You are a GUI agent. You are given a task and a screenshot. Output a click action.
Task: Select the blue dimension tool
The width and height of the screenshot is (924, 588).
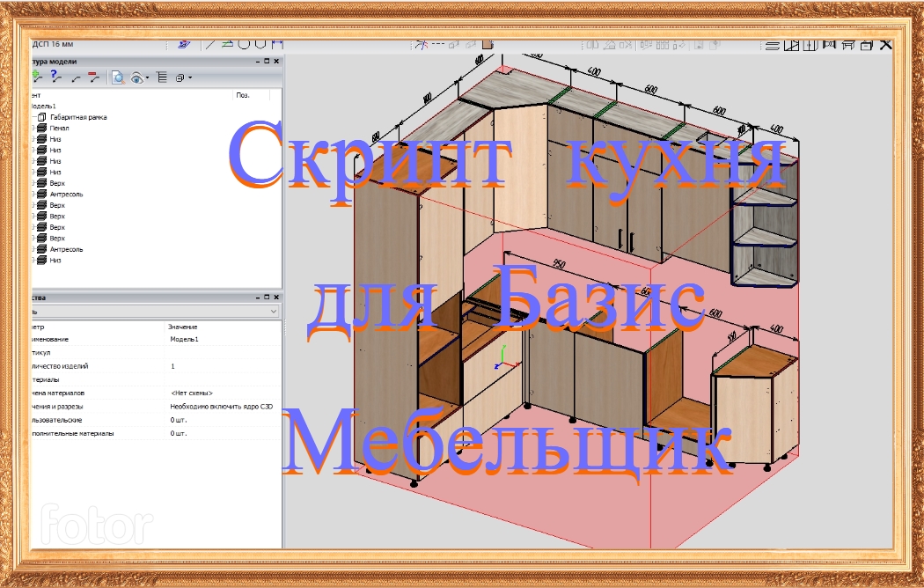(x=277, y=44)
